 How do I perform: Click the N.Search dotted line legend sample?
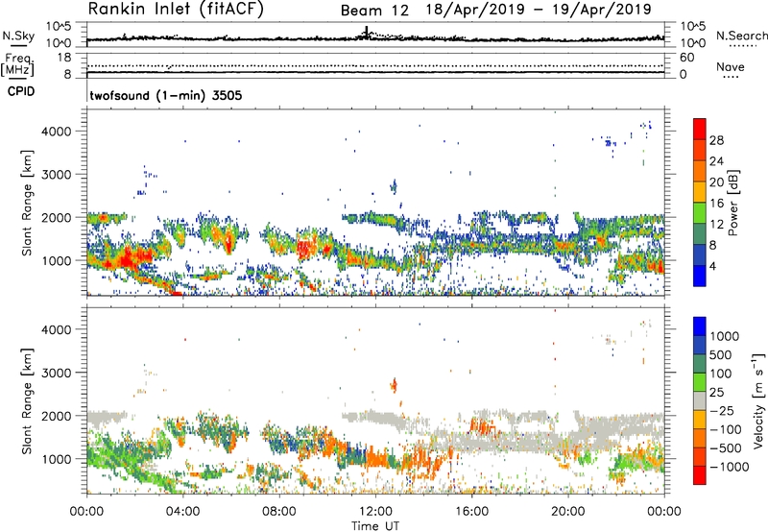click(x=743, y=46)
